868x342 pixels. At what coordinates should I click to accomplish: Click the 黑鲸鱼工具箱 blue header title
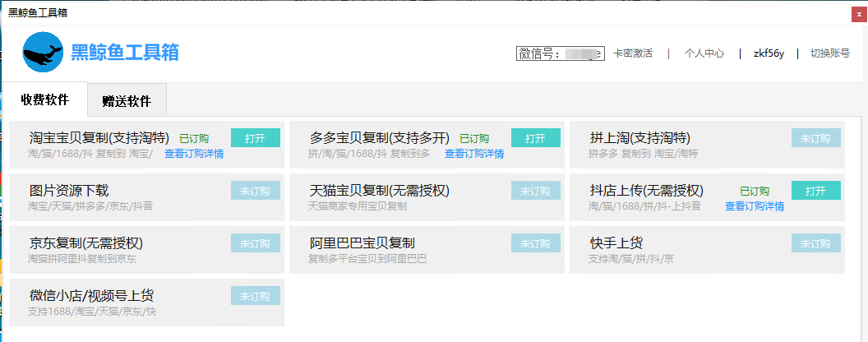point(125,53)
